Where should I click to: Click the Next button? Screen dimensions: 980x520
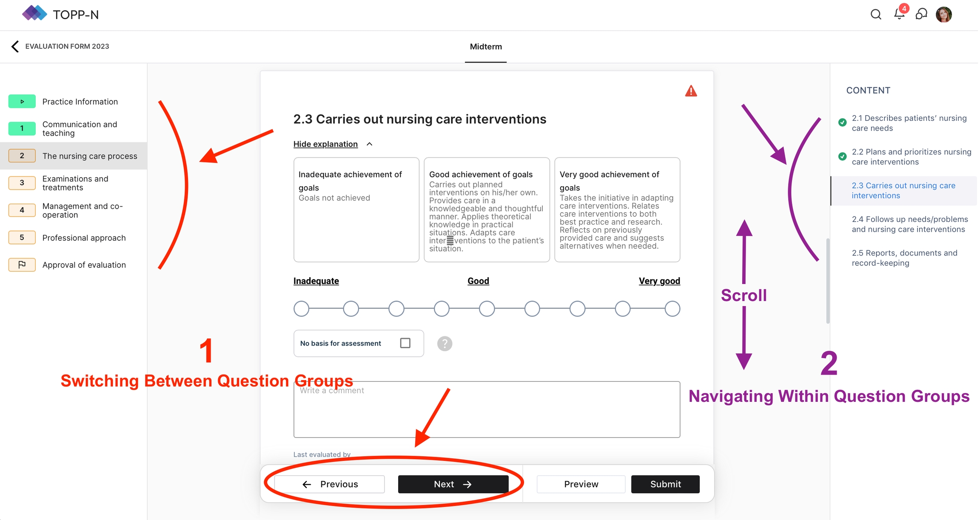453,484
